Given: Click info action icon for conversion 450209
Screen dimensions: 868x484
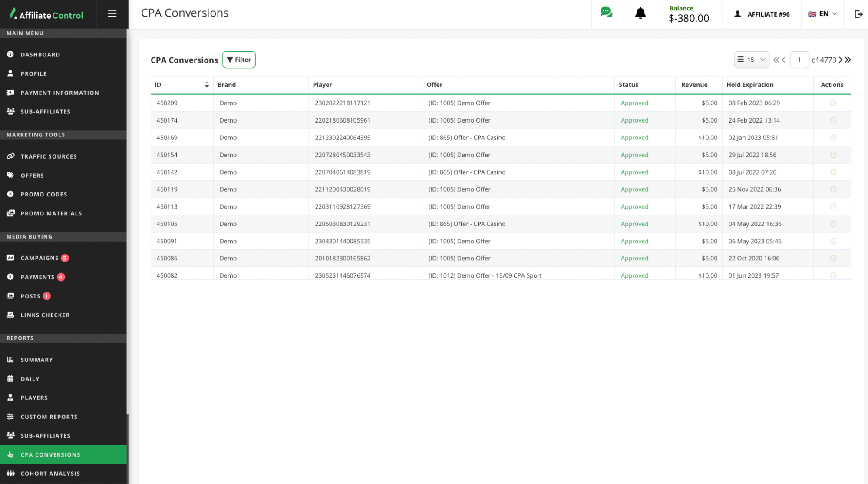Looking at the screenshot, I should pyautogui.click(x=833, y=103).
